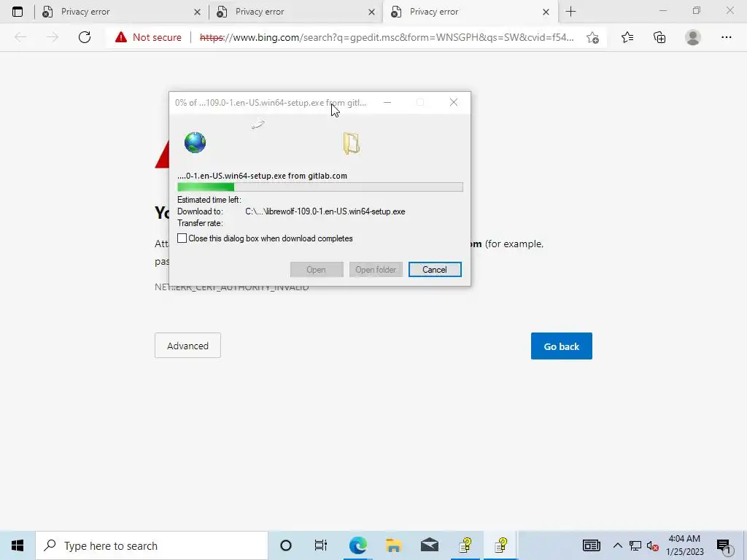747x560 pixels.
Task: Show hidden system tray icons
Action: (617, 545)
